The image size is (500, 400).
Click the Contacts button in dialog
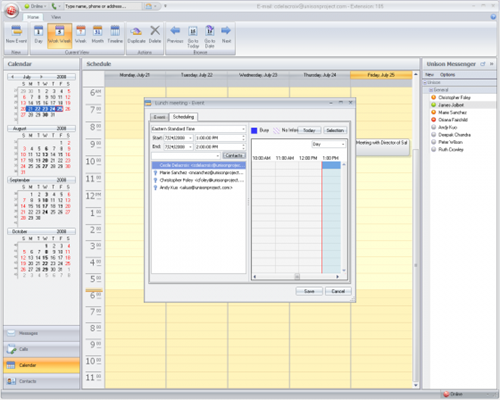[234, 156]
